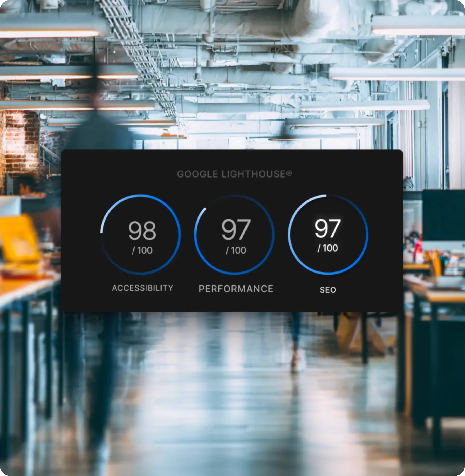Click the PERFORMANCE label
Image resolution: width=465 pixels, height=476 pixels.
[x=236, y=289]
